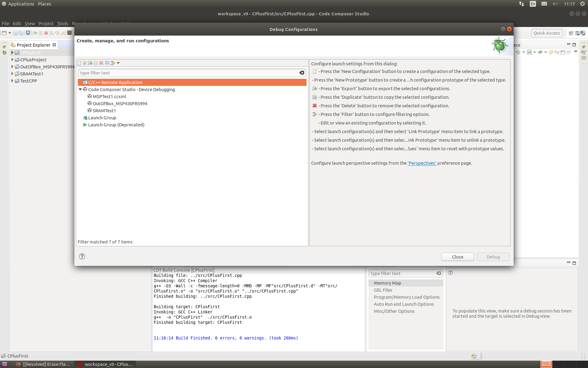Open the Debug view bug icon in left trim
The height and width of the screenshot is (368, 588).
point(4,53)
